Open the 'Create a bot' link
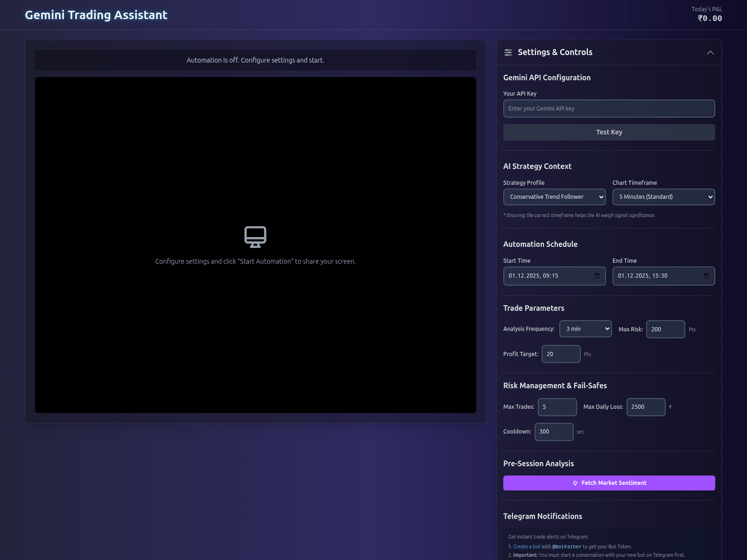Screen dimensions: 747x560 [x=527, y=546]
